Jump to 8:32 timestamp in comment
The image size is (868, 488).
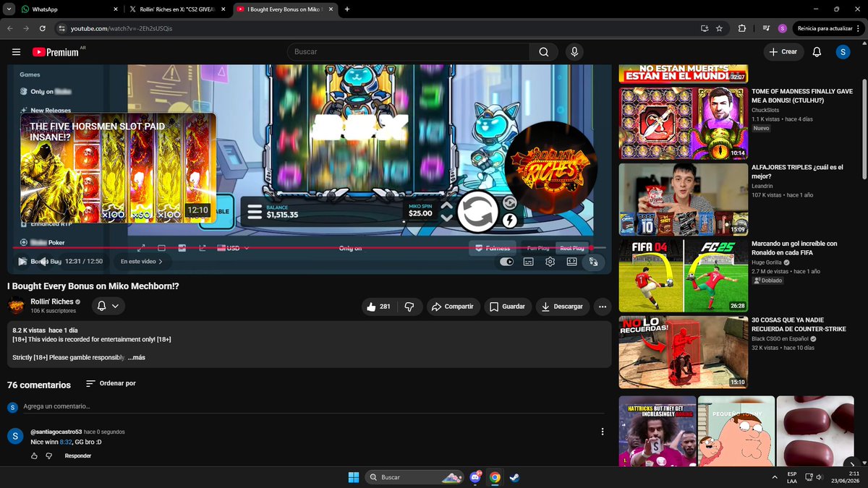click(66, 441)
